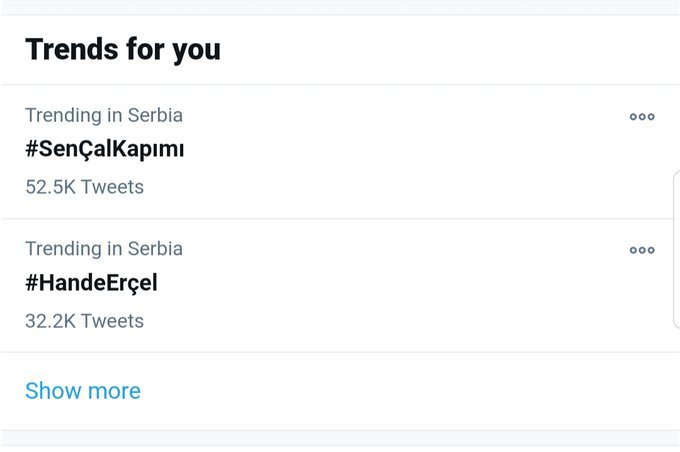Open three-dot menu beside #HandeErçel trend
Image resolution: width=680 pixels, height=452 pixels.
pos(642,250)
